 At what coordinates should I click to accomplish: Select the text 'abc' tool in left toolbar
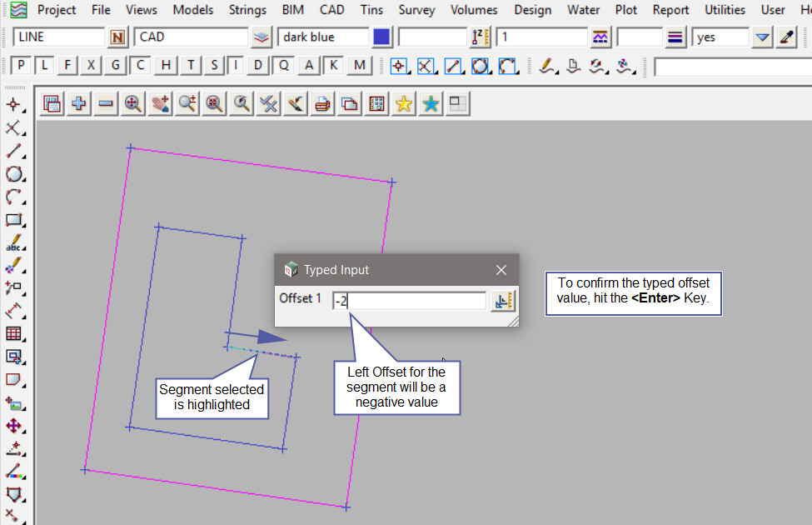pos(13,244)
